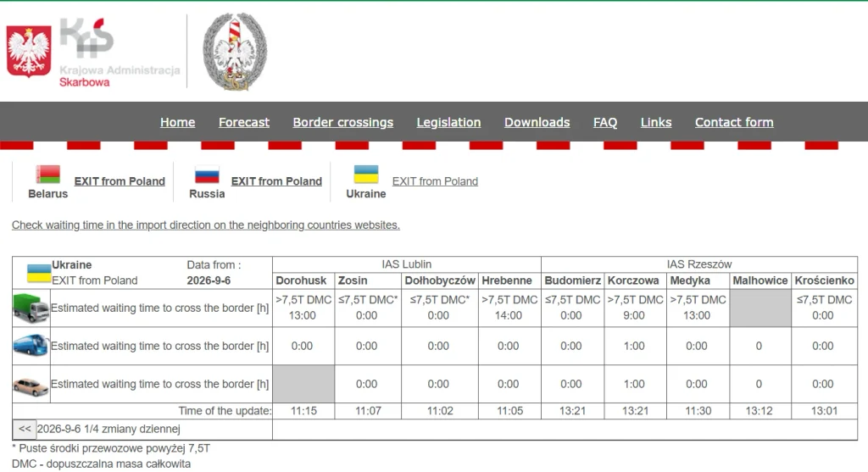This screenshot has width=868, height=472.
Task: Click the grayed Malhowice truck cell
Action: 760,308
